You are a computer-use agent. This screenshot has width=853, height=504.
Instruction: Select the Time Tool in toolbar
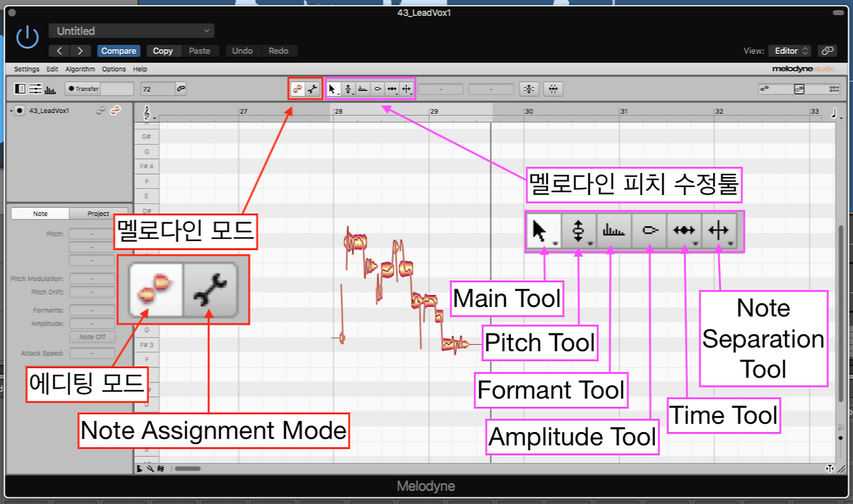pos(393,89)
